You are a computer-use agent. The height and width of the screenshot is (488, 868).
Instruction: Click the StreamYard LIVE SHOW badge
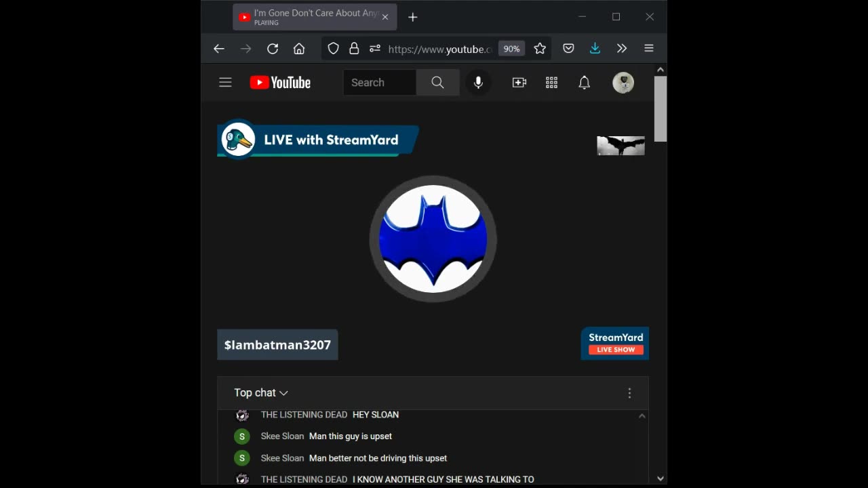click(x=615, y=344)
